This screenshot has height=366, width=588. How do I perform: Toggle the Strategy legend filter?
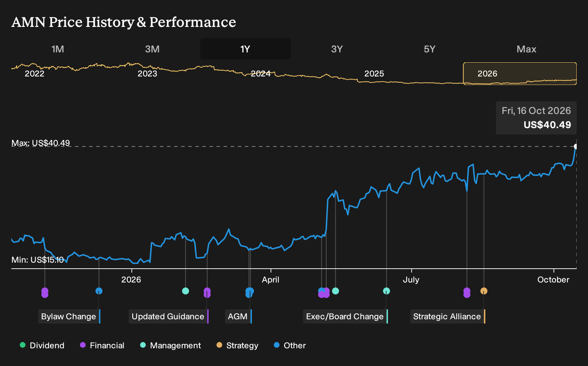click(x=237, y=345)
